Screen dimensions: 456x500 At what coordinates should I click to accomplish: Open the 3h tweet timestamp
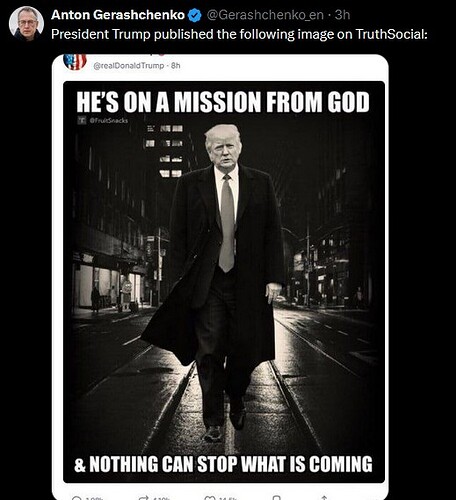click(342, 15)
